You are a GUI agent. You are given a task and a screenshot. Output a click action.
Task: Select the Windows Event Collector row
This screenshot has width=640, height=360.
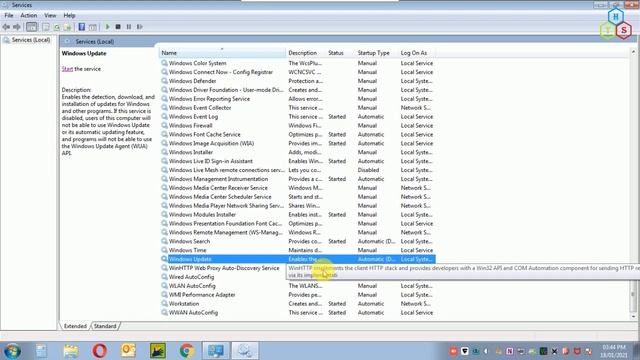coord(298,108)
